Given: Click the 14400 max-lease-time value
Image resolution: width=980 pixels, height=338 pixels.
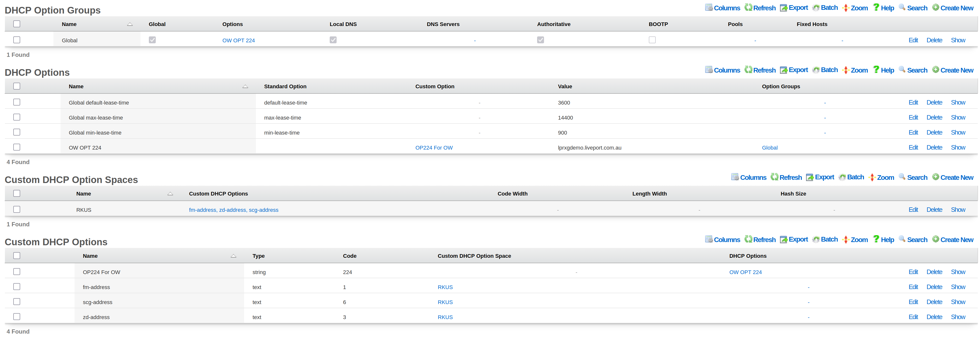Looking at the screenshot, I should click(565, 118).
